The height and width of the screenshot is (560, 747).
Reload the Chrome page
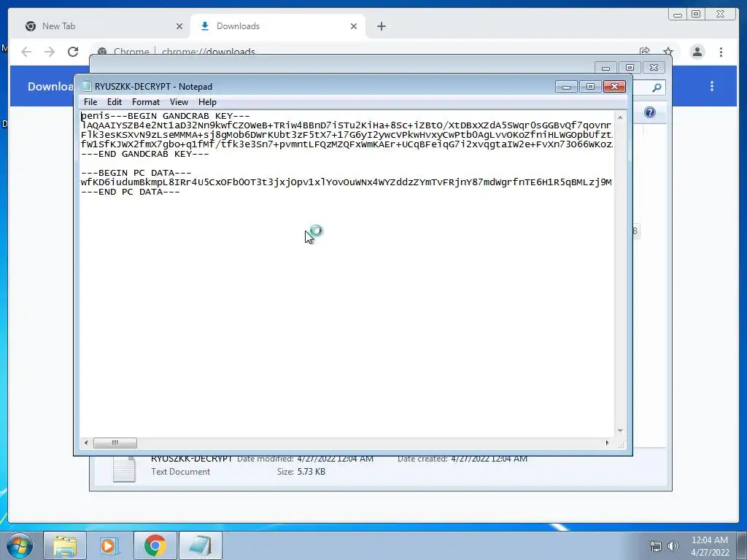(x=73, y=52)
